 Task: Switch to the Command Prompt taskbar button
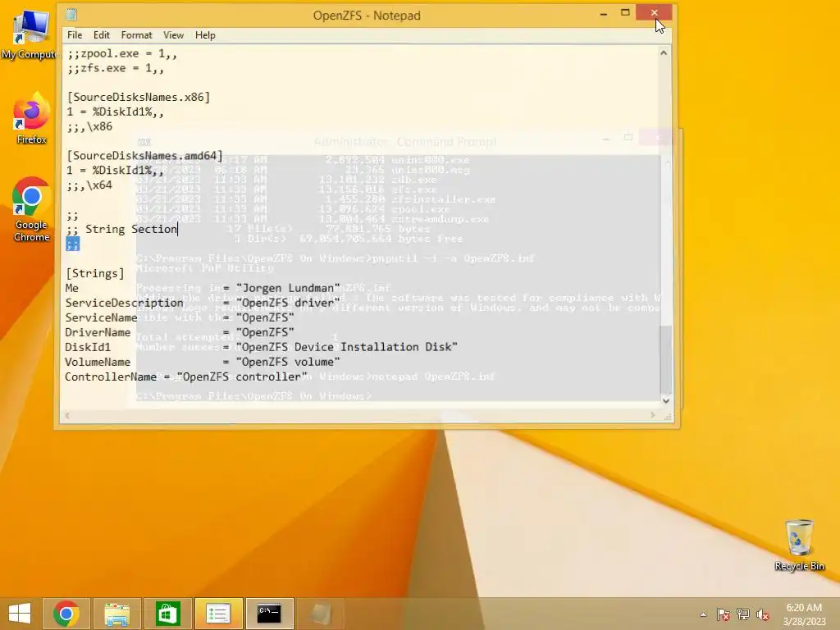click(x=269, y=614)
